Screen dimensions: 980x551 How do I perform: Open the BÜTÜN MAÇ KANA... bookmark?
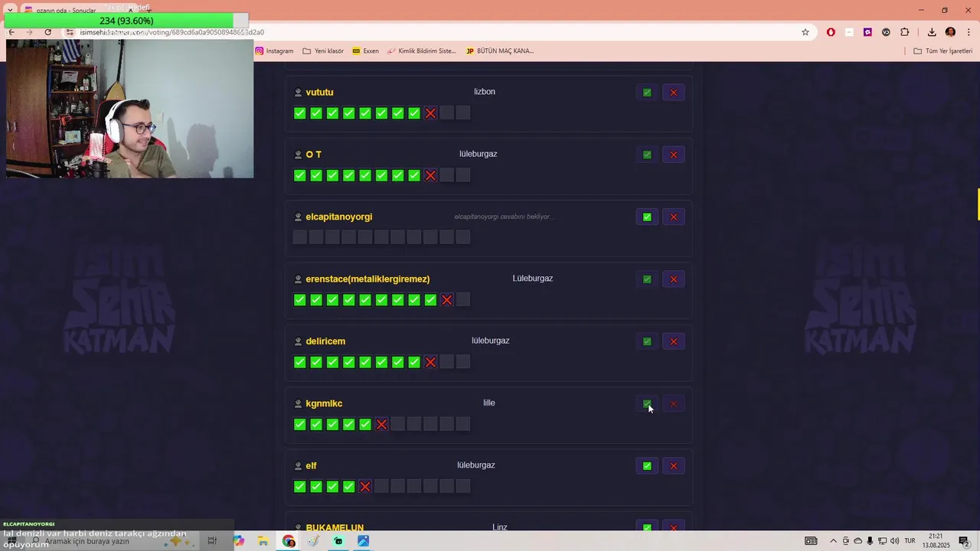click(499, 51)
